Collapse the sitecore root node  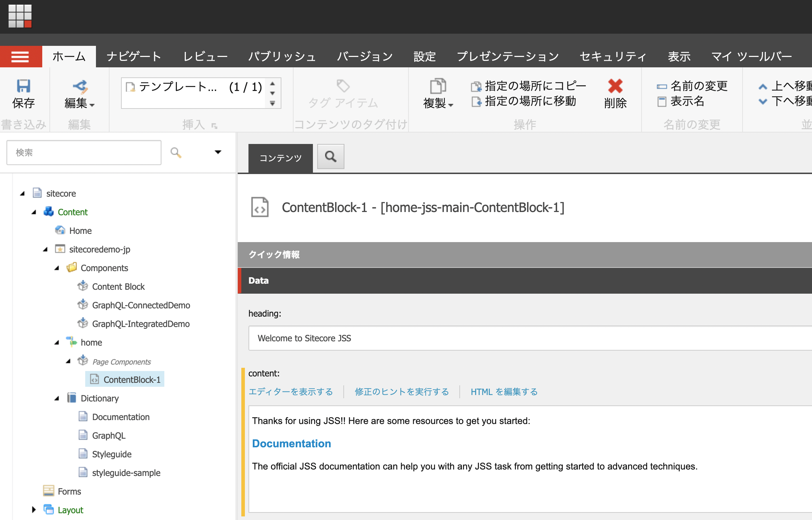pos(23,193)
